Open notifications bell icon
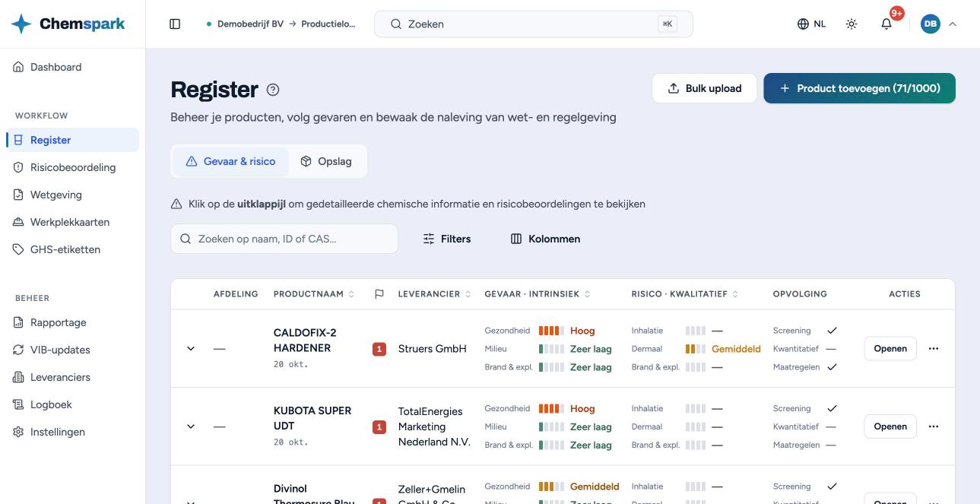The image size is (980, 504). [x=886, y=24]
